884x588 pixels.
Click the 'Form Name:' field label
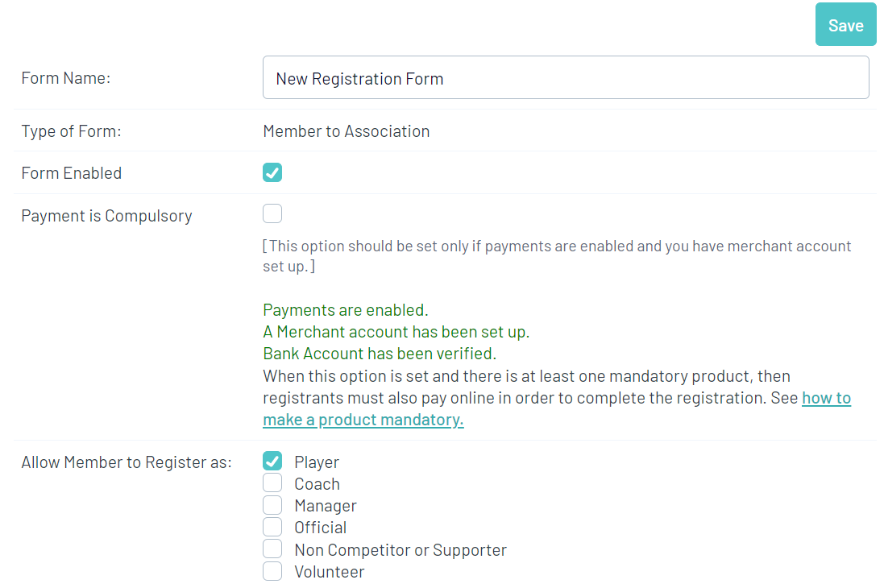[x=65, y=78]
